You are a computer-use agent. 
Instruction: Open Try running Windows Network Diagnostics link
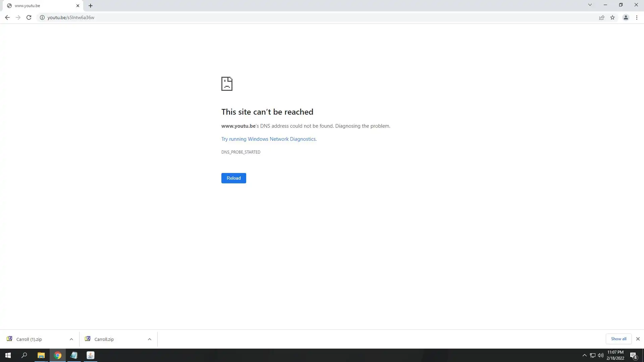[268, 139]
